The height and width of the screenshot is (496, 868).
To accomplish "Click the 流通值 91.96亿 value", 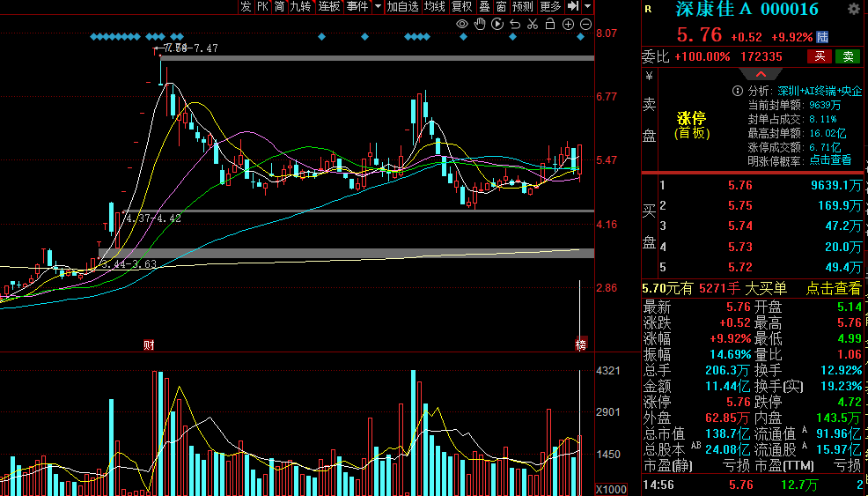I will click(x=839, y=434).
